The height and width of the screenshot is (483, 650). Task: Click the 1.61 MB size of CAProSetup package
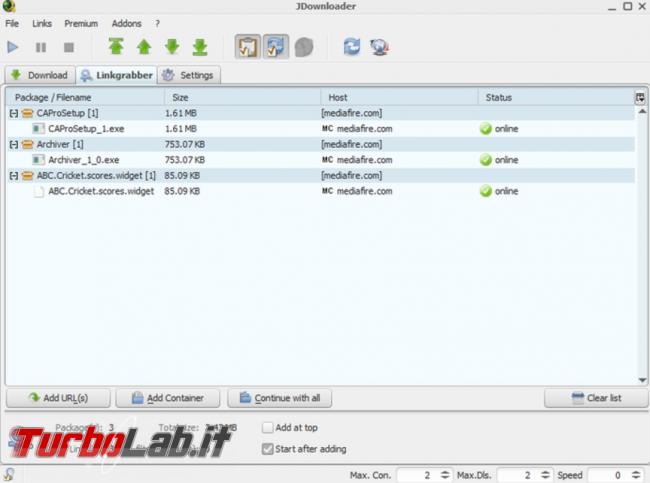[181, 113]
